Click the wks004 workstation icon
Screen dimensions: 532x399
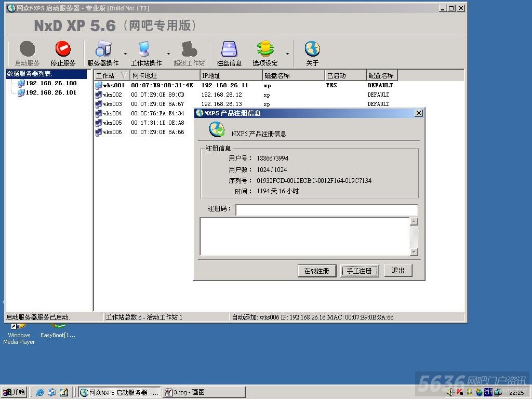click(x=98, y=113)
